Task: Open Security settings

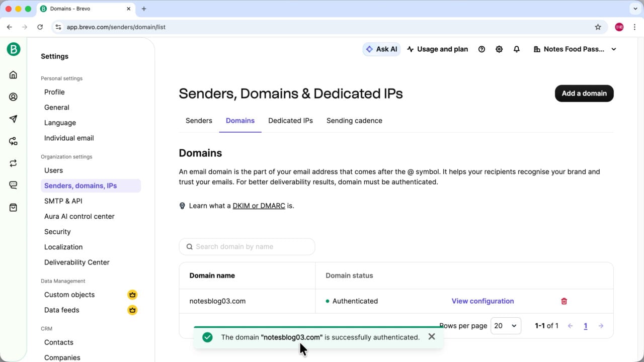Action: click(57, 232)
